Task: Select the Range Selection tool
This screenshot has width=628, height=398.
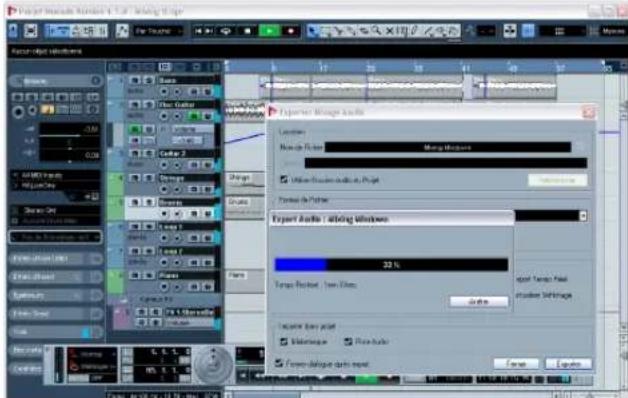Action: pyautogui.click(x=326, y=31)
